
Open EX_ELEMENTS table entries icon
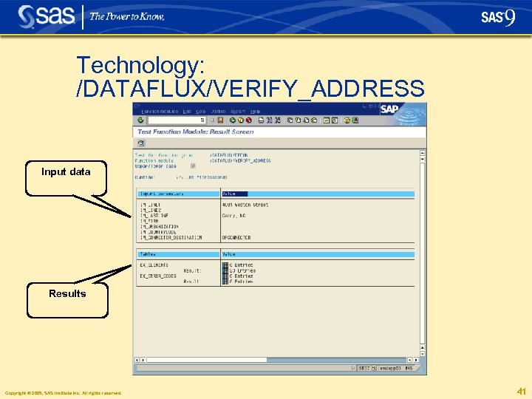coord(225,265)
